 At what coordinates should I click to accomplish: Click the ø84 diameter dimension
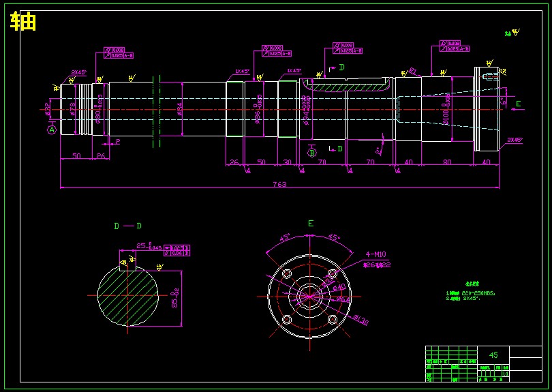179,109
